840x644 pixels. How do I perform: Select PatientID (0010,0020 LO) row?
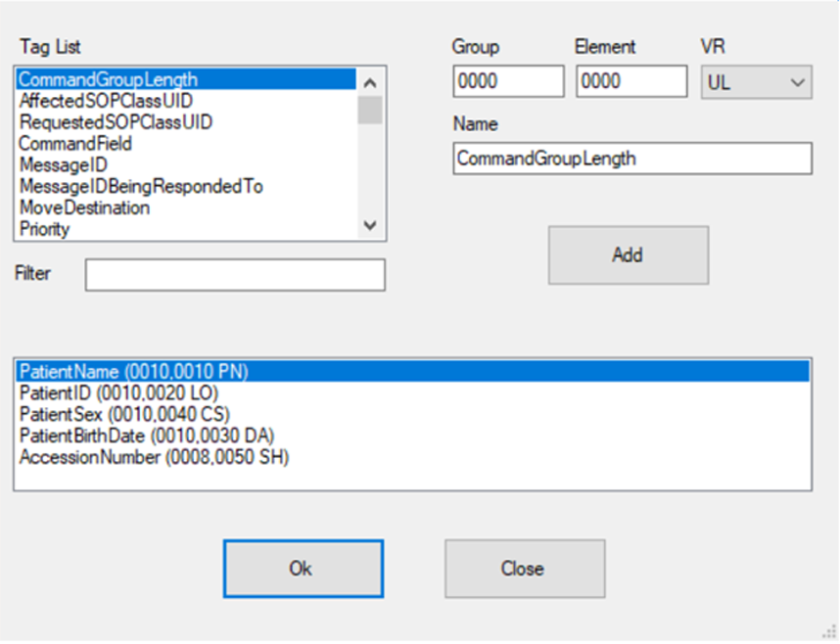point(413,392)
